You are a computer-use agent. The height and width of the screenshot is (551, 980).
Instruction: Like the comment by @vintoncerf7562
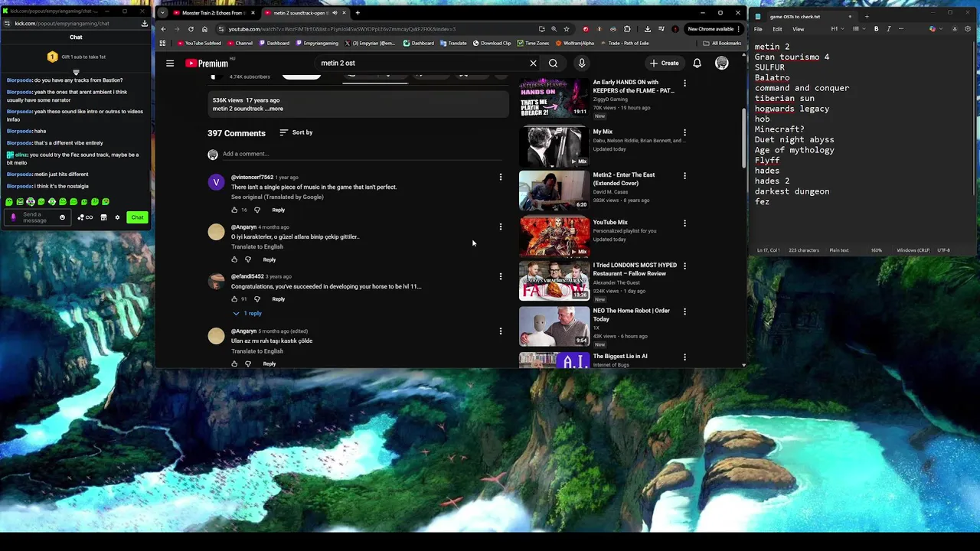(x=234, y=210)
